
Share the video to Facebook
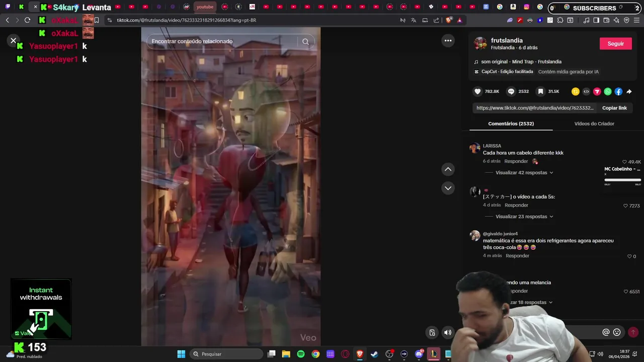(618, 92)
